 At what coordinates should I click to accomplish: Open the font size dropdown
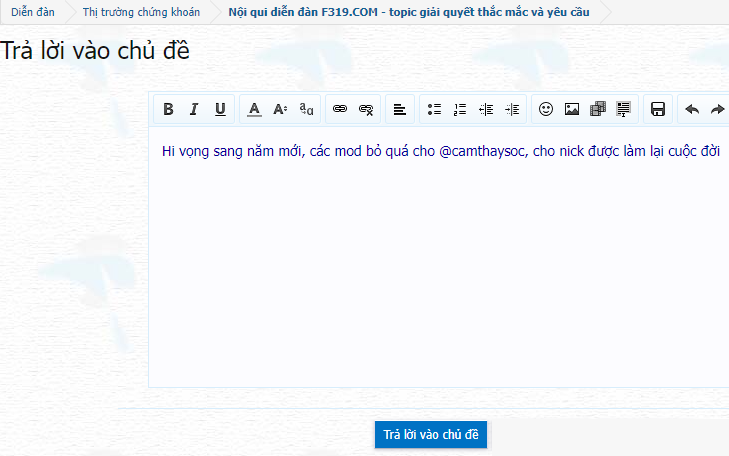pos(280,109)
